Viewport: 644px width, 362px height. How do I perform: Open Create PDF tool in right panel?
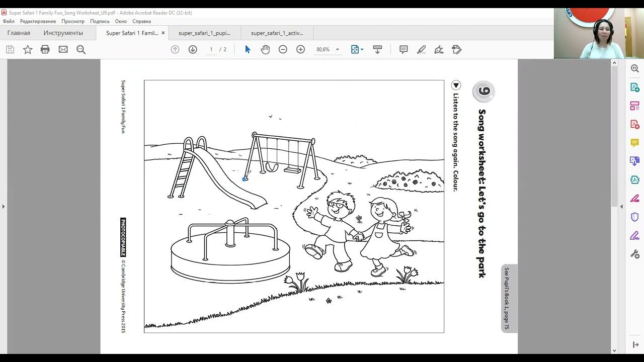(x=635, y=124)
